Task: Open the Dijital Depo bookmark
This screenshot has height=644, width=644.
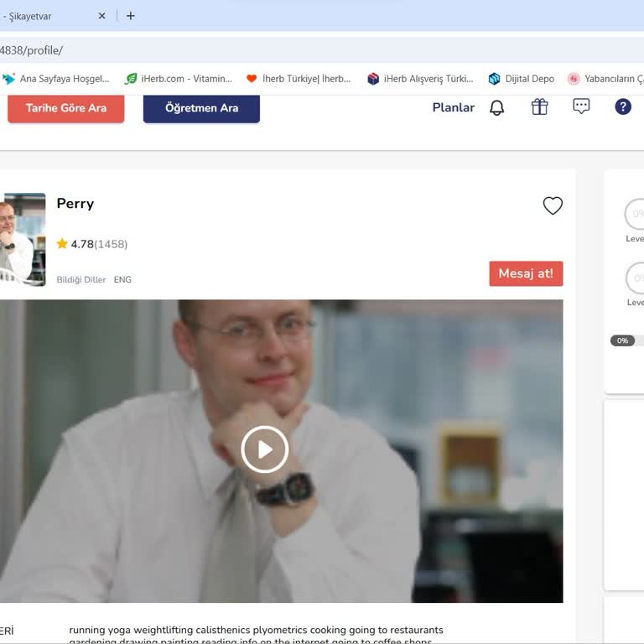Action: point(522,79)
